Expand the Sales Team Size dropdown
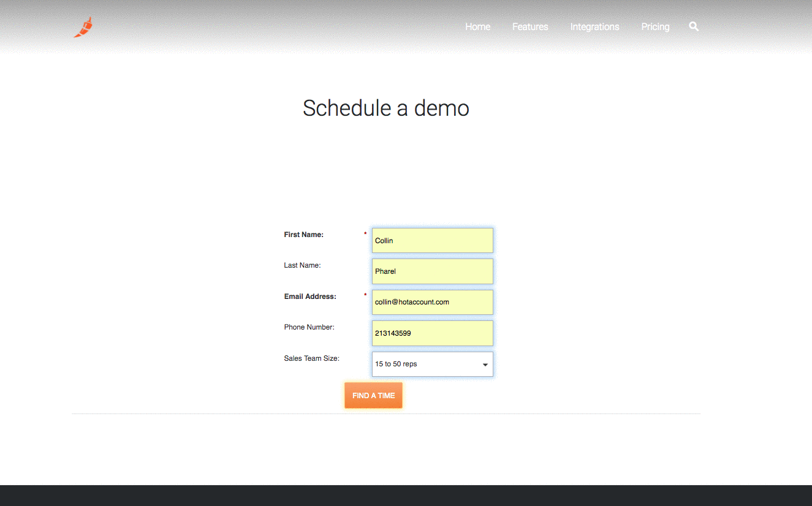Viewport: 812px width, 506px height. pos(432,364)
